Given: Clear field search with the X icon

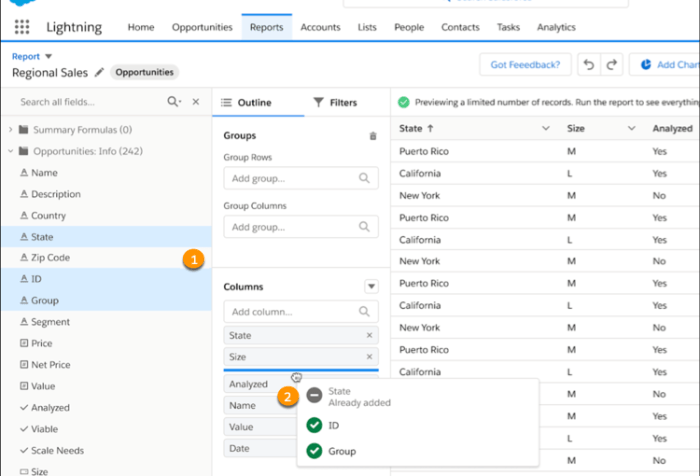Looking at the screenshot, I should tap(196, 102).
